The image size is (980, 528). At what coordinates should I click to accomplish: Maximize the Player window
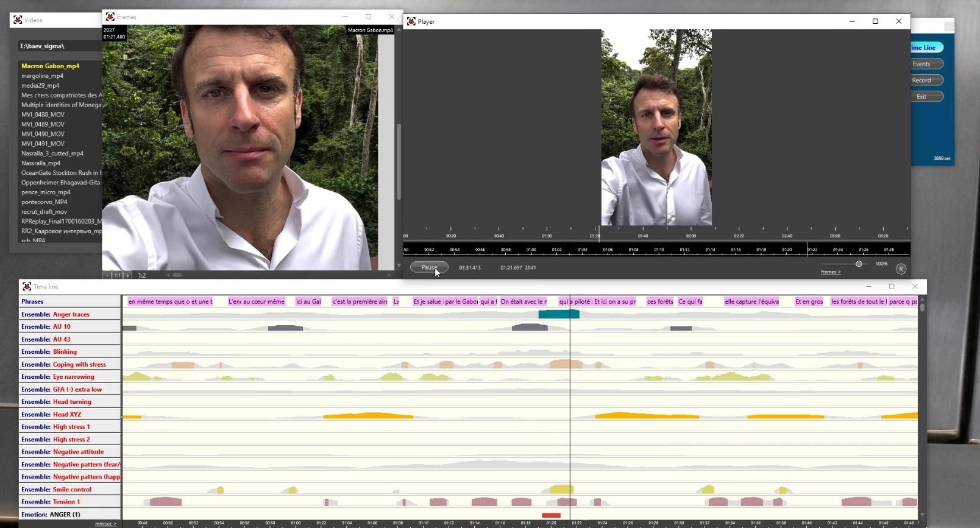pos(875,21)
